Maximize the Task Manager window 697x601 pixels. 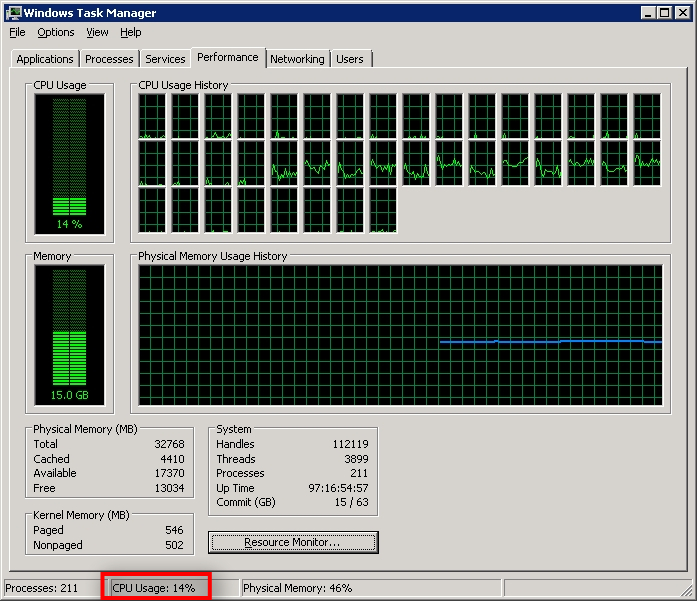point(664,13)
